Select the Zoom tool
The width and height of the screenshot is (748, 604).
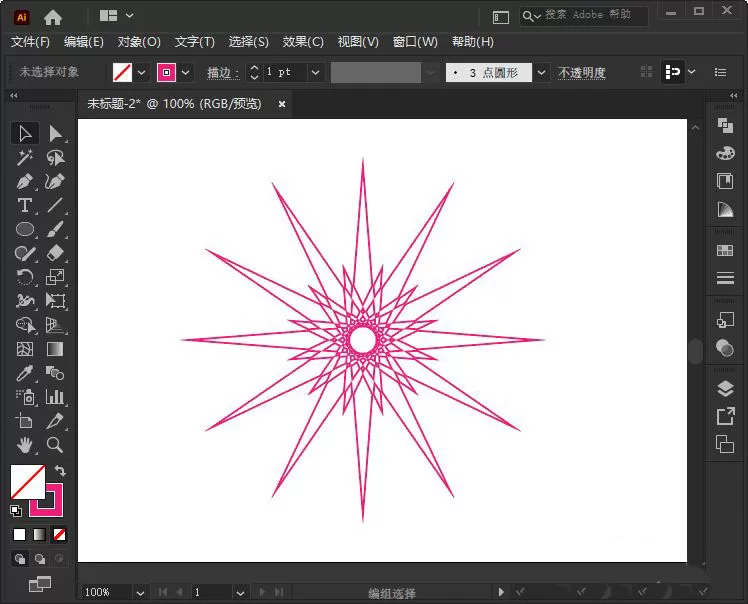pyautogui.click(x=55, y=445)
